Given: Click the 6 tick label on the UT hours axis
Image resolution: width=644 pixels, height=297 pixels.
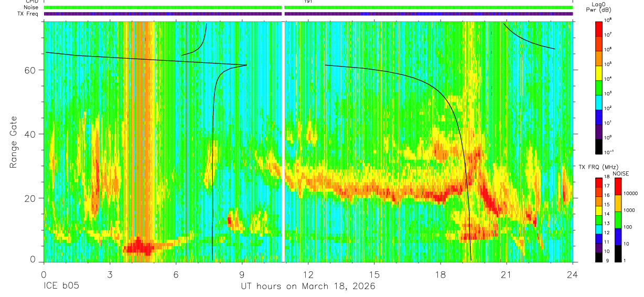Looking at the screenshot, I should point(176,274).
